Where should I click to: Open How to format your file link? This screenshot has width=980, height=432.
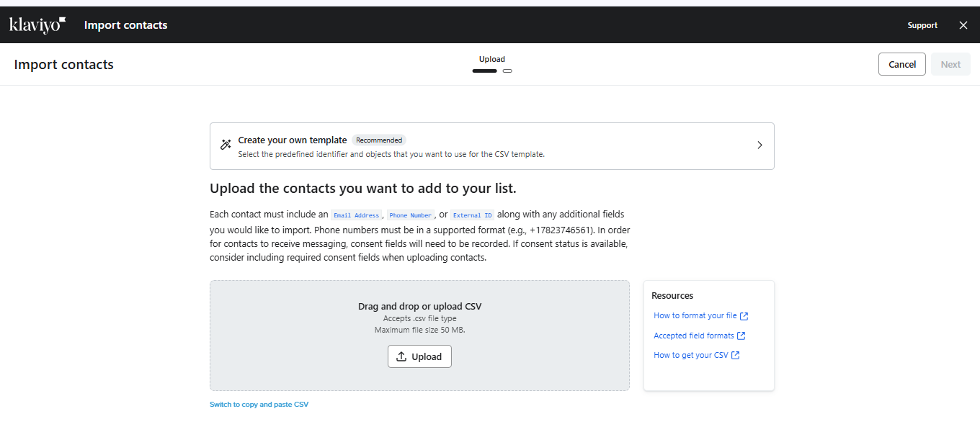pyautogui.click(x=695, y=316)
